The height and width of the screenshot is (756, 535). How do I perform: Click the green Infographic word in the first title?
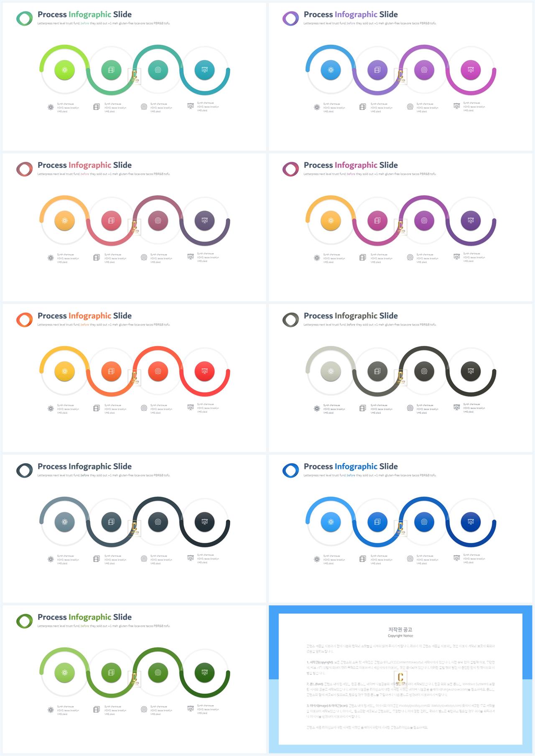90,15
